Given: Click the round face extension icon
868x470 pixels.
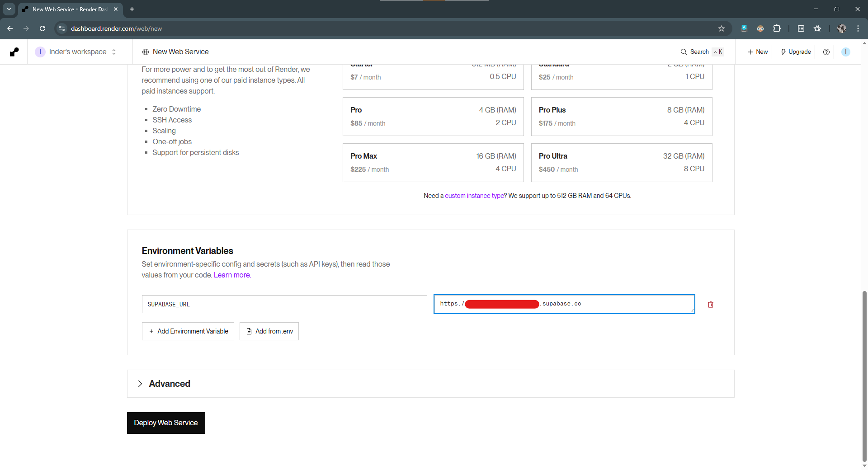Looking at the screenshot, I should point(760,28).
